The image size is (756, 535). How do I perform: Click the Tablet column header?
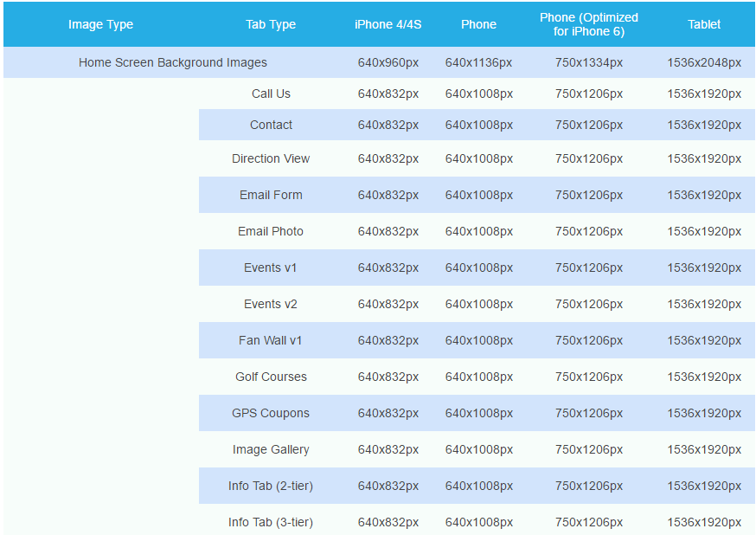pyautogui.click(x=704, y=24)
